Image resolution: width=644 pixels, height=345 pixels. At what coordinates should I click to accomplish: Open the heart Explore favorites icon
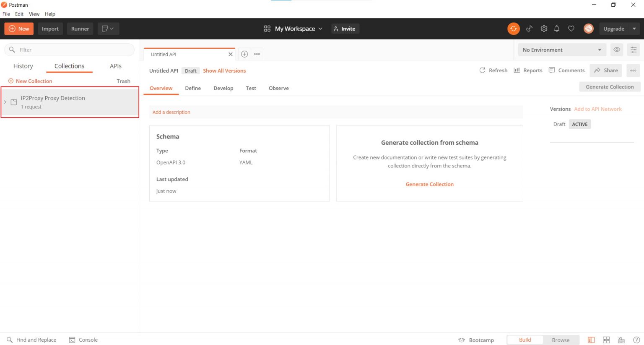tap(571, 29)
